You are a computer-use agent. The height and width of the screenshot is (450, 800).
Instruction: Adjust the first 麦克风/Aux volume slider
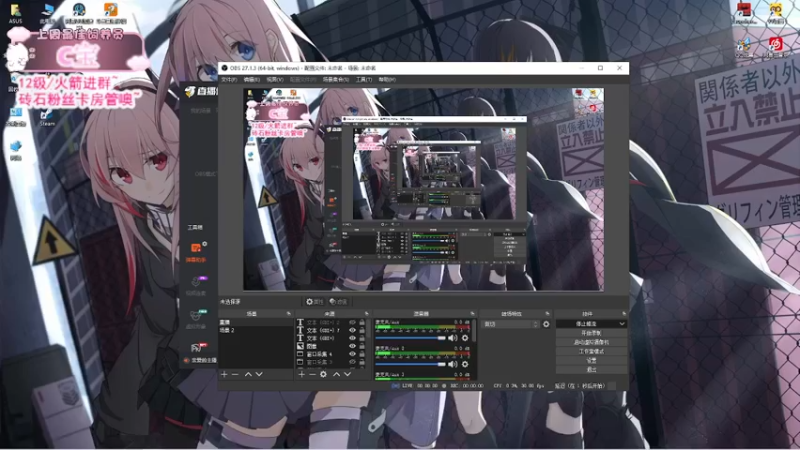coord(411,338)
